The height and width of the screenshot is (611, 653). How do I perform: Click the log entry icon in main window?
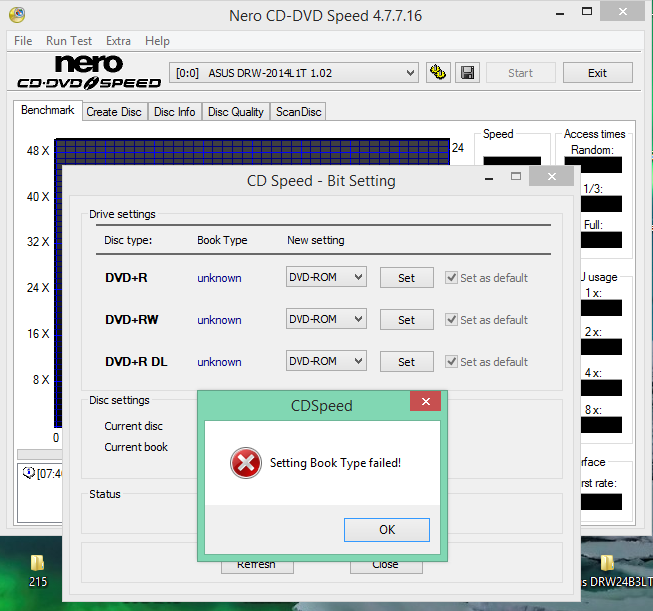pos(29,473)
